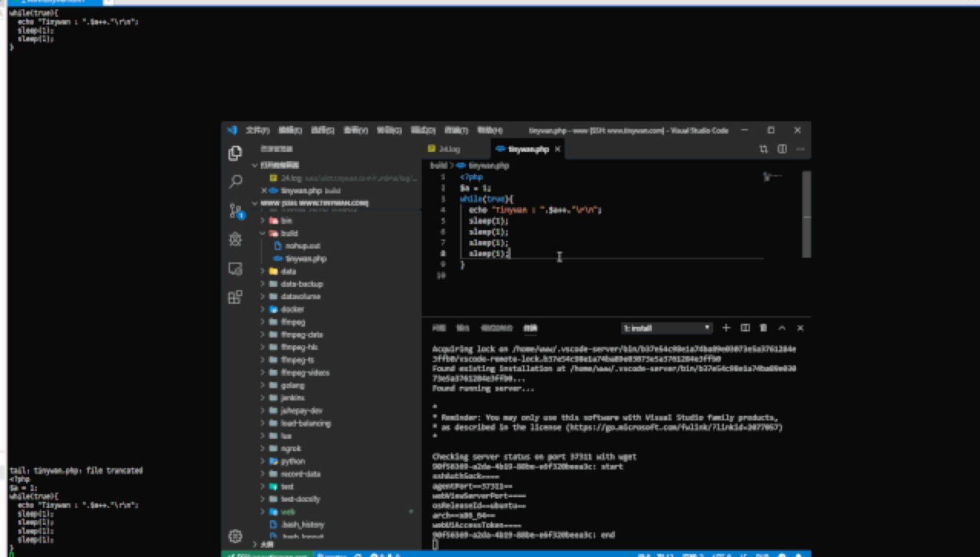This screenshot has height=557, width=980.
Task: Open the Debug view in activity bar
Action: [235, 239]
